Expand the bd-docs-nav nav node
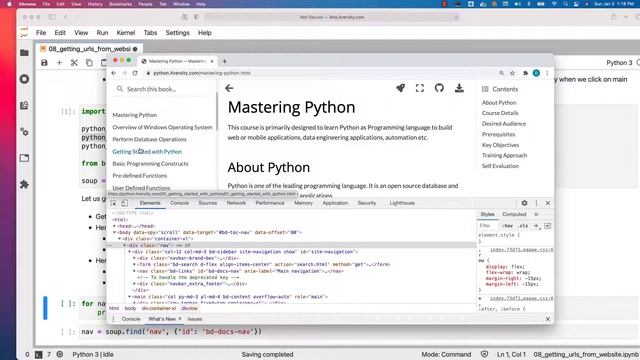This screenshot has width=640, height=360. click(x=134, y=271)
